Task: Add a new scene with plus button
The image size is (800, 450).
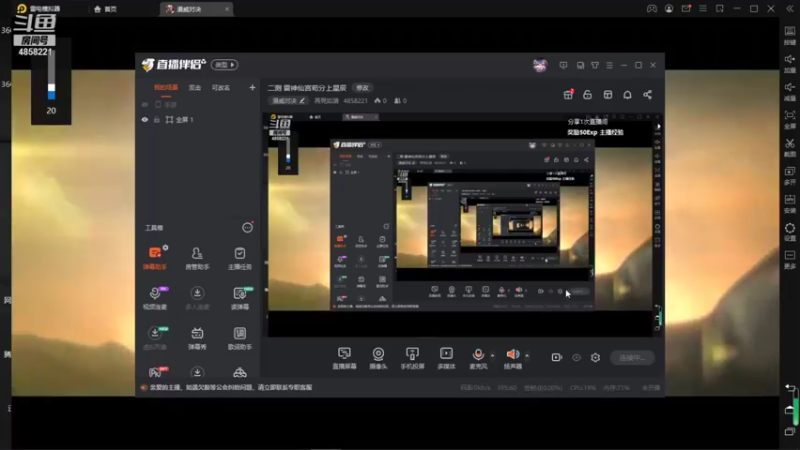Action: (252, 88)
